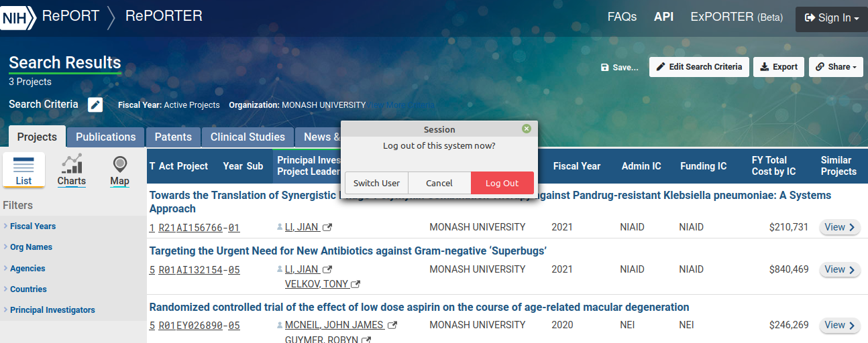View similar projects for $840,469 row
Viewport: 868px width, 343px height.
click(x=840, y=270)
